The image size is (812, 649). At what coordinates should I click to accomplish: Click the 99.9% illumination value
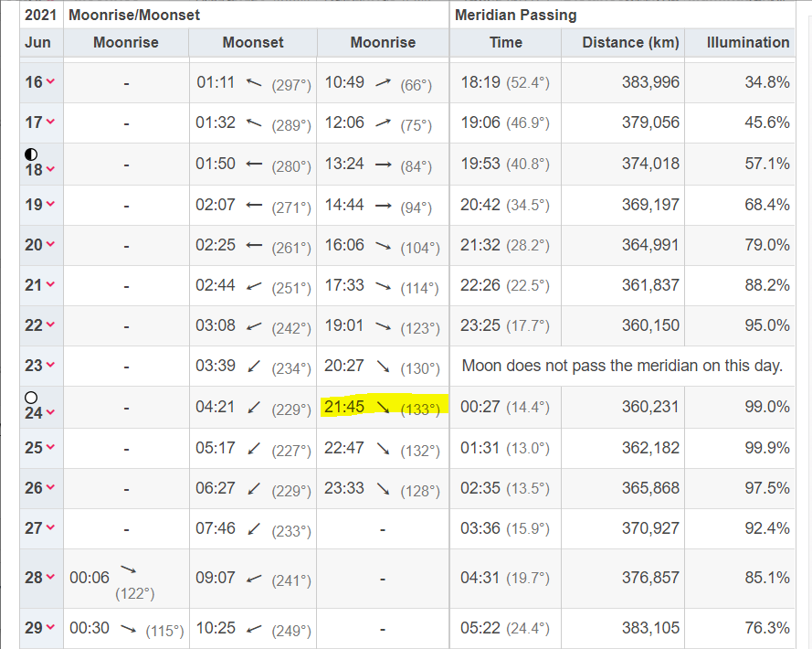[x=766, y=448]
